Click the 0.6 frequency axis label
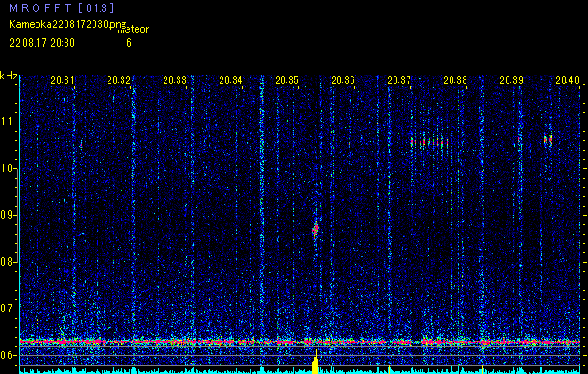 point(7,355)
